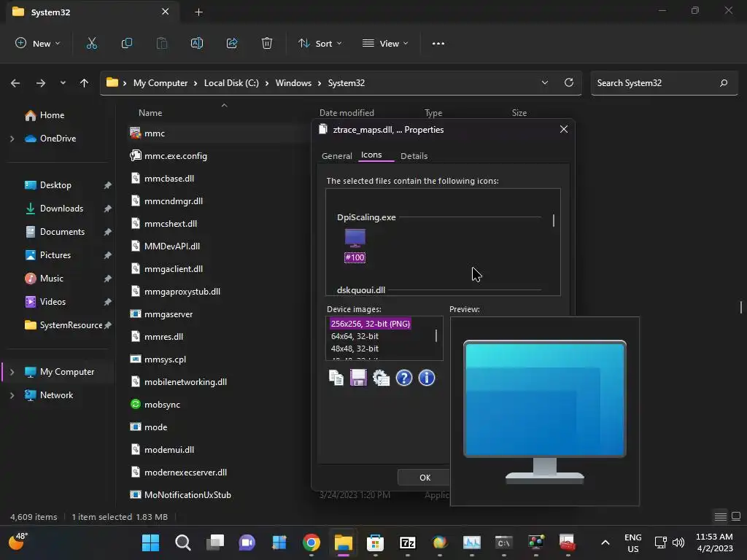The height and width of the screenshot is (560, 747).
Task: Open the Sort dropdown menu
Action: (320, 43)
